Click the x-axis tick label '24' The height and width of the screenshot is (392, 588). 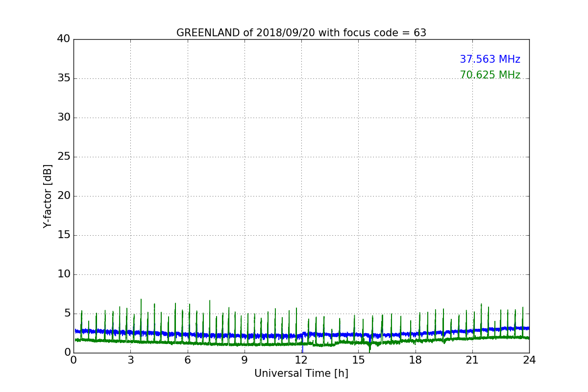(x=529, y=360)
